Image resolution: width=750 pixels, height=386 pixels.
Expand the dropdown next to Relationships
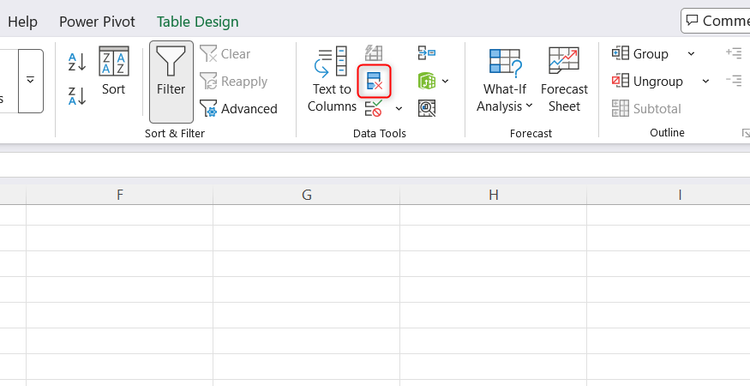click(x=445, y=81)
